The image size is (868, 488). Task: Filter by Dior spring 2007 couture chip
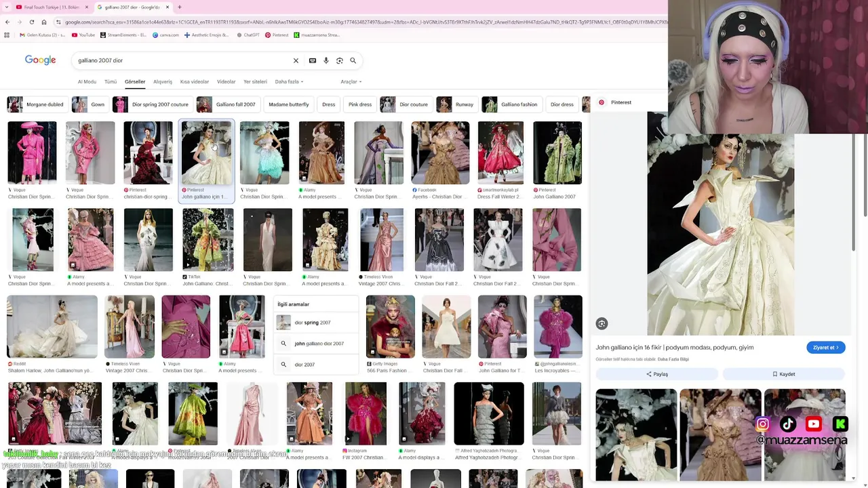(x=152, y=104)
